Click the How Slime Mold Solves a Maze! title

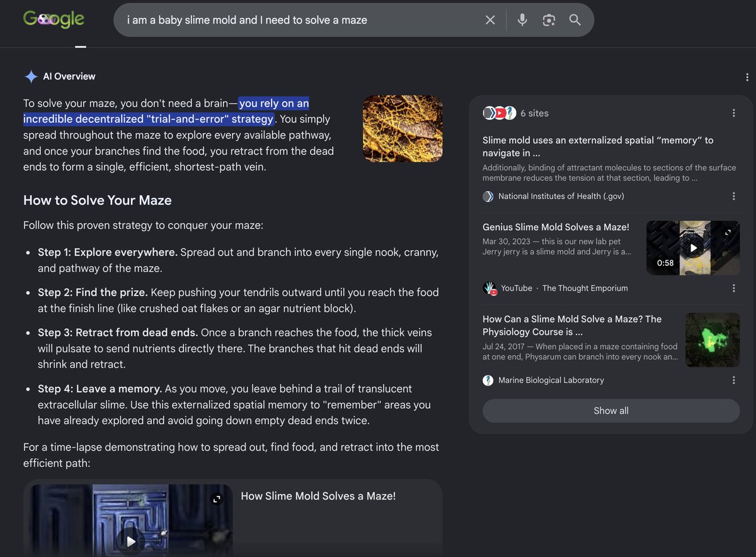318,497
